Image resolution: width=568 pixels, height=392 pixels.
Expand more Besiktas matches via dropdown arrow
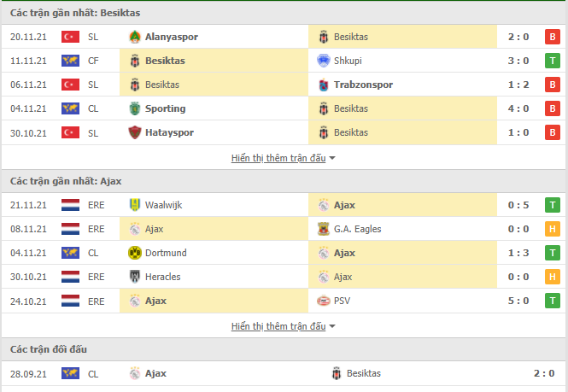click(332, 158)
